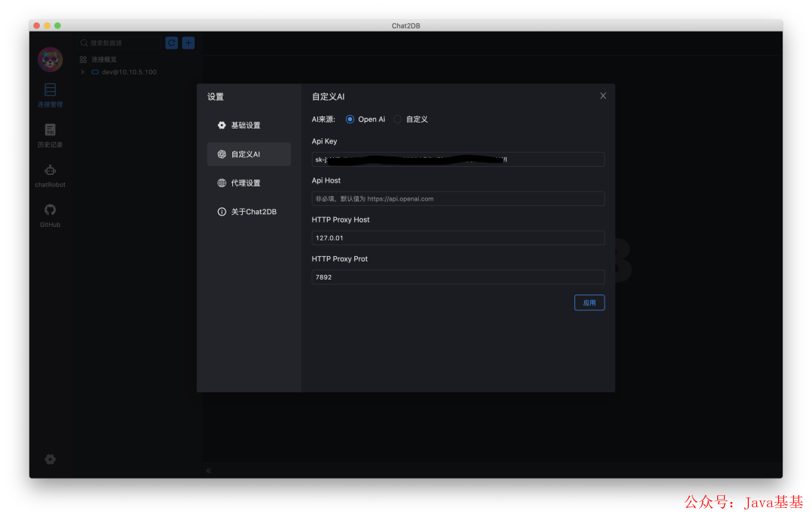Click the apply (应用) button
This screenshot has height=517, width=812.
(589, 303)
